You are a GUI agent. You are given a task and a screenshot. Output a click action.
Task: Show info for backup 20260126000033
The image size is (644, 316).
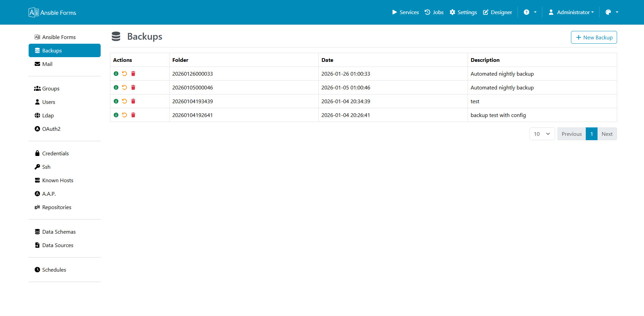pyautogui.click(x=116, y=74)
